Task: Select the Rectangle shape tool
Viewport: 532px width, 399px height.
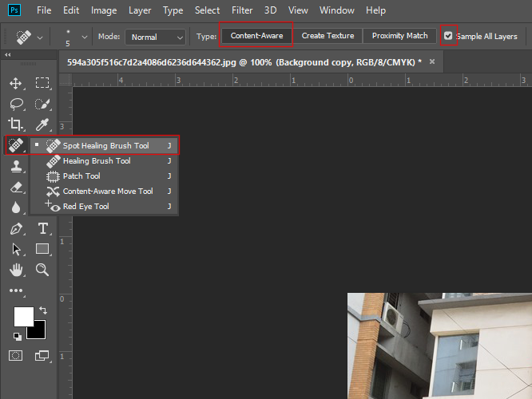Action: click(x=42, y=249)
